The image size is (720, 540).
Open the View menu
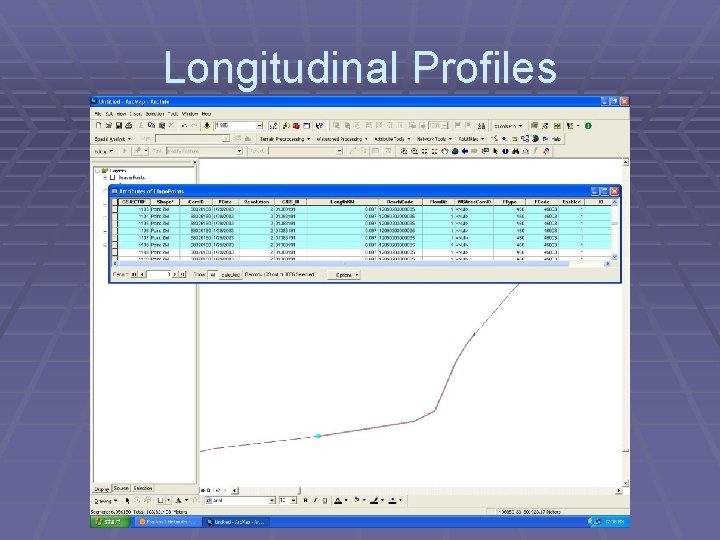pos(121,113)
